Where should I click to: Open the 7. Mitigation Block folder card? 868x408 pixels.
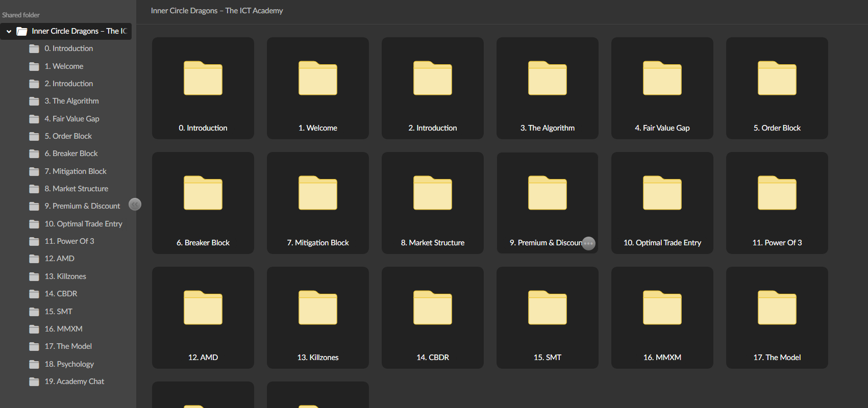tap(318, 203)
